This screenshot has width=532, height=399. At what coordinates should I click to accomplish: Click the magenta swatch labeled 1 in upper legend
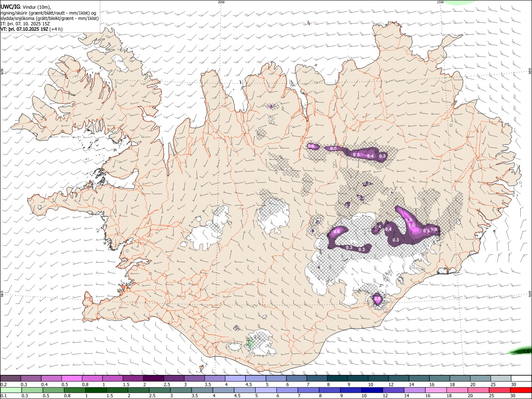point(112,379)
